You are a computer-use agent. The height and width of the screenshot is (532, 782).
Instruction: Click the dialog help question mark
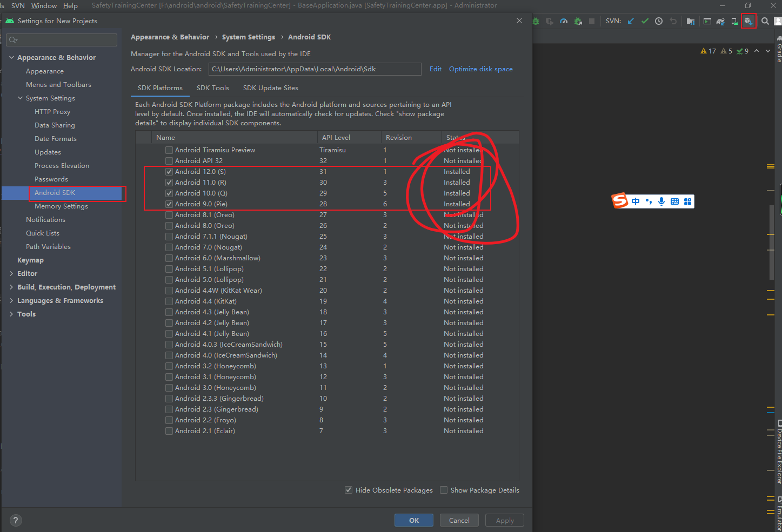[16, 520]
